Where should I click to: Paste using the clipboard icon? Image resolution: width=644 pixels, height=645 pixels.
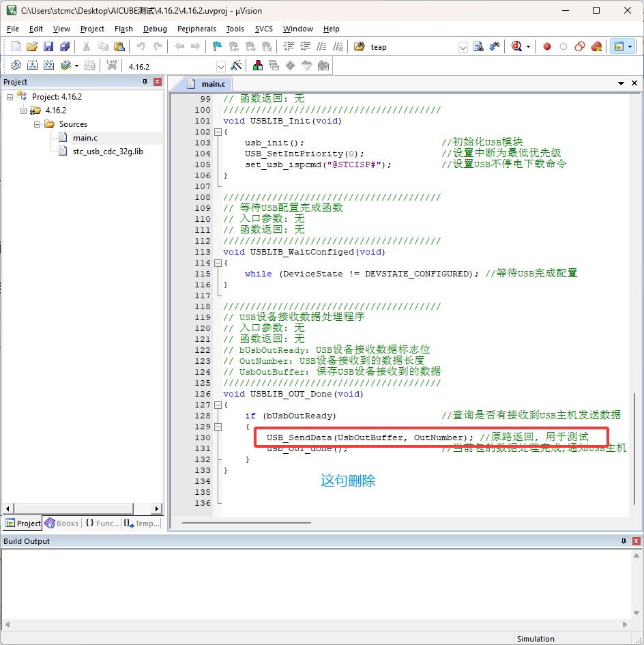click(x=119, y=46)
